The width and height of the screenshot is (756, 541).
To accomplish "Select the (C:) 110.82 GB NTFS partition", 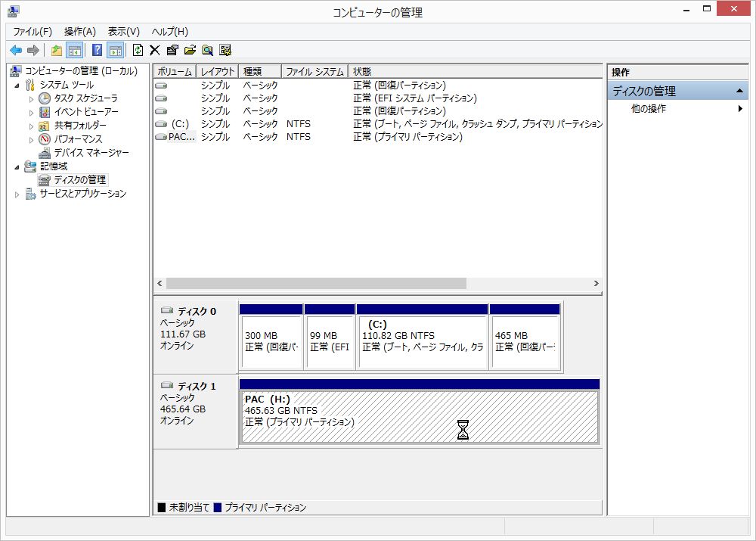I will coord(423,337).
